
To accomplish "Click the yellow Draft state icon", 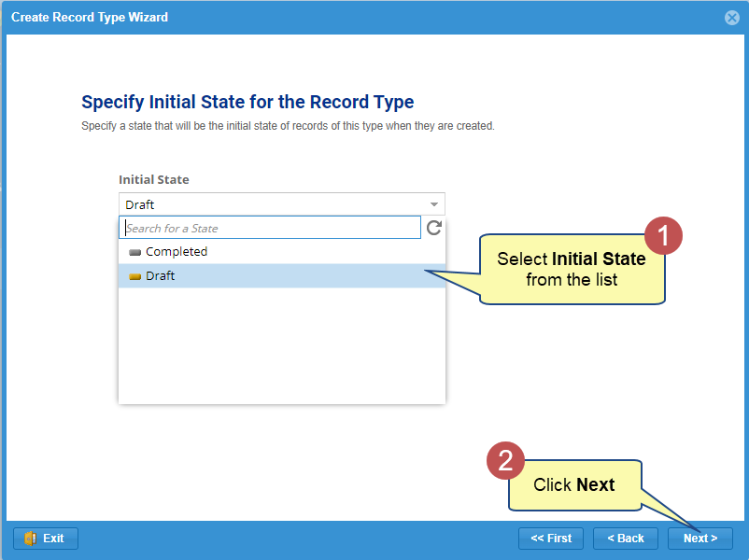I will (135, 276).
